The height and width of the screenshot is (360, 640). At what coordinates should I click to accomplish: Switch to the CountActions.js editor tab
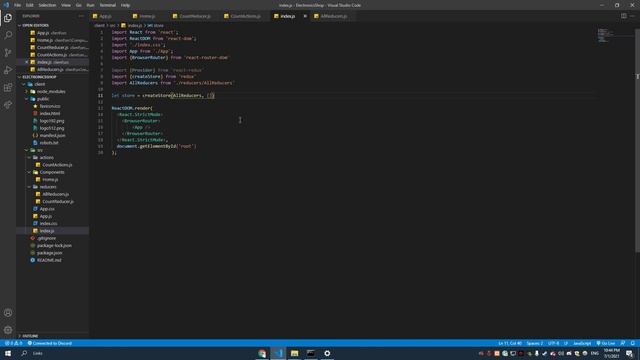[x=245, y=16]
